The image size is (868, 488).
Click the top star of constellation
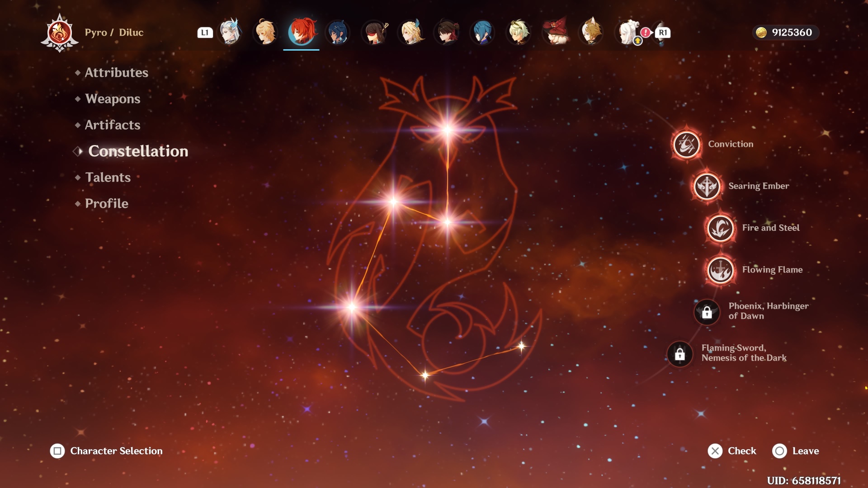click(447, 130)
